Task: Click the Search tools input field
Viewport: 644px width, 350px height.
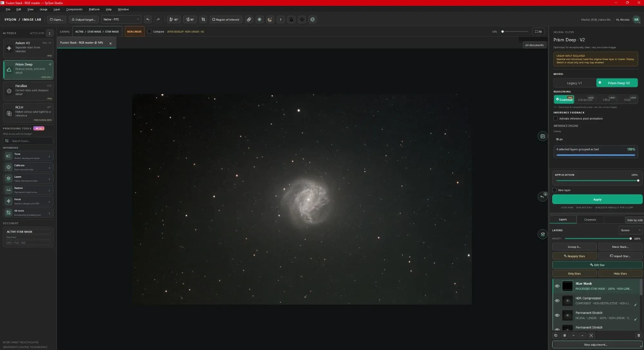Action: click(28, 141)
